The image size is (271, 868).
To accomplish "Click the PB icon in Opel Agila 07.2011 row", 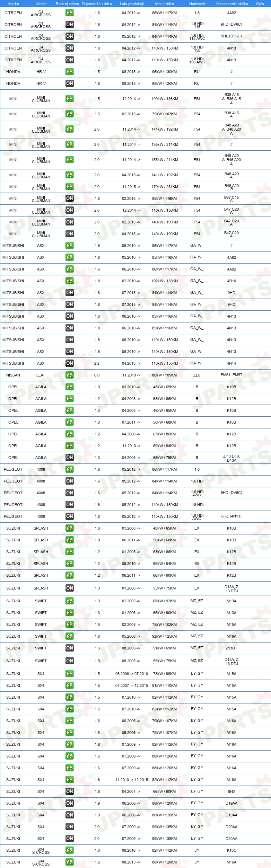I will (x=69, y=422).
